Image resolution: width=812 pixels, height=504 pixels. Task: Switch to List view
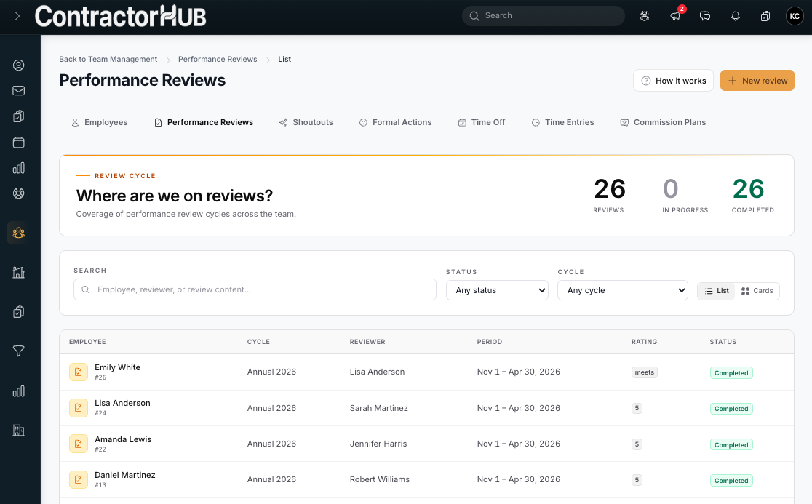click(717, 291)
